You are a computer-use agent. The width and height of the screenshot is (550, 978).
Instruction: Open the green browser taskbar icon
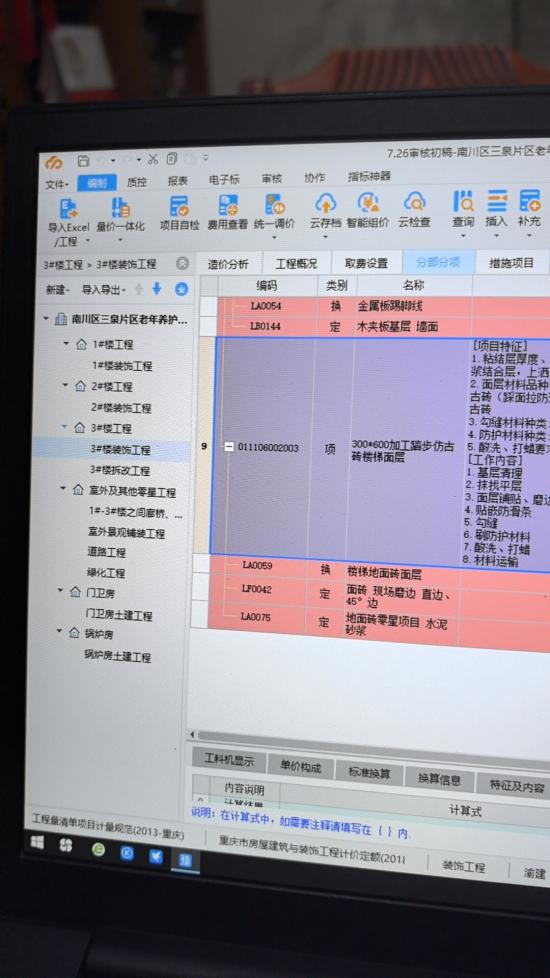(x=98, y=849)
